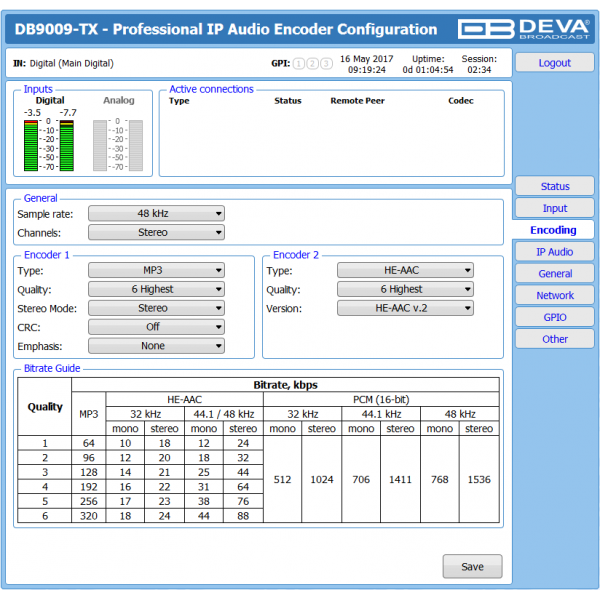The height and width of the screenshot is (600, 600).
Task: Click the MP3 bitrate cell 256
Action: [89, 501]
